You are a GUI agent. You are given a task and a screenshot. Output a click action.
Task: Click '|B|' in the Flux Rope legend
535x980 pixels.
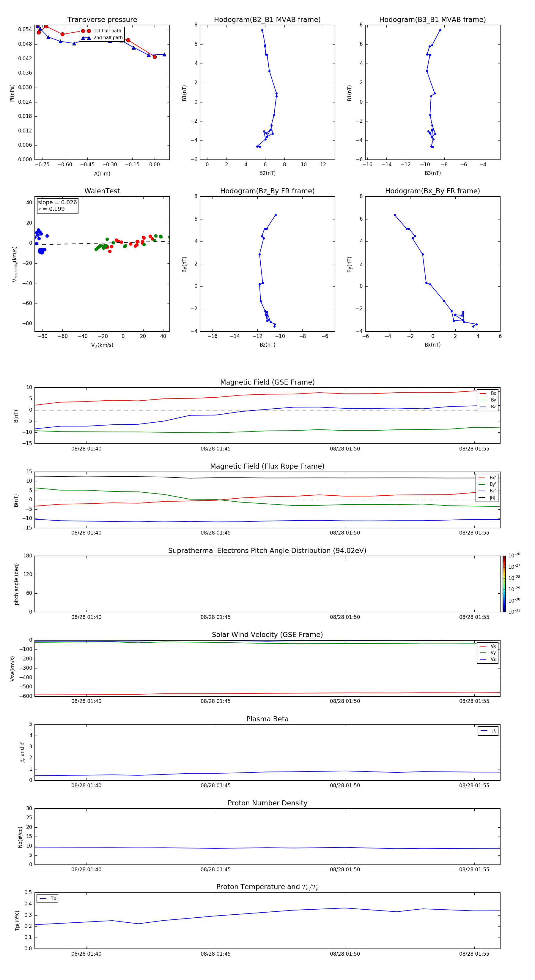click(x=492, y=498)
